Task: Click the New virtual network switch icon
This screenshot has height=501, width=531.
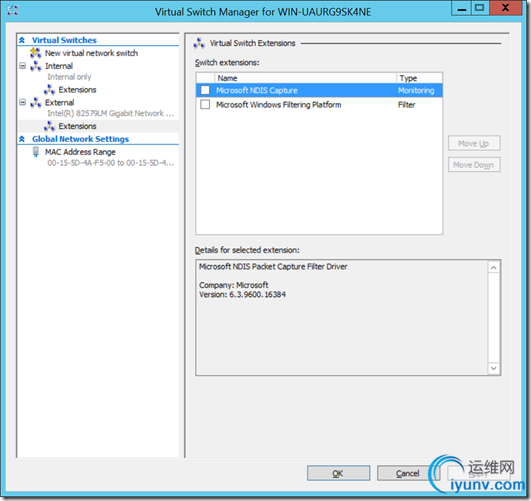Action: 36,53
